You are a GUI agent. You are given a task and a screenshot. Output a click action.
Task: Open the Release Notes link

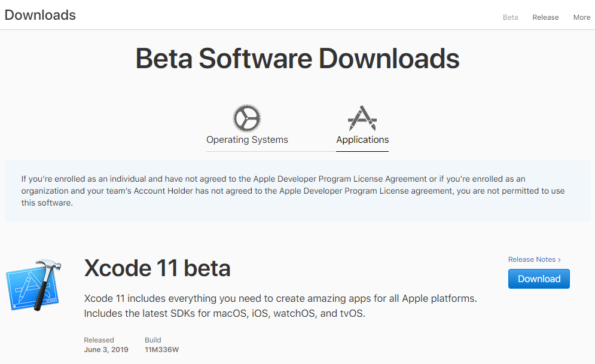[534, 259]
